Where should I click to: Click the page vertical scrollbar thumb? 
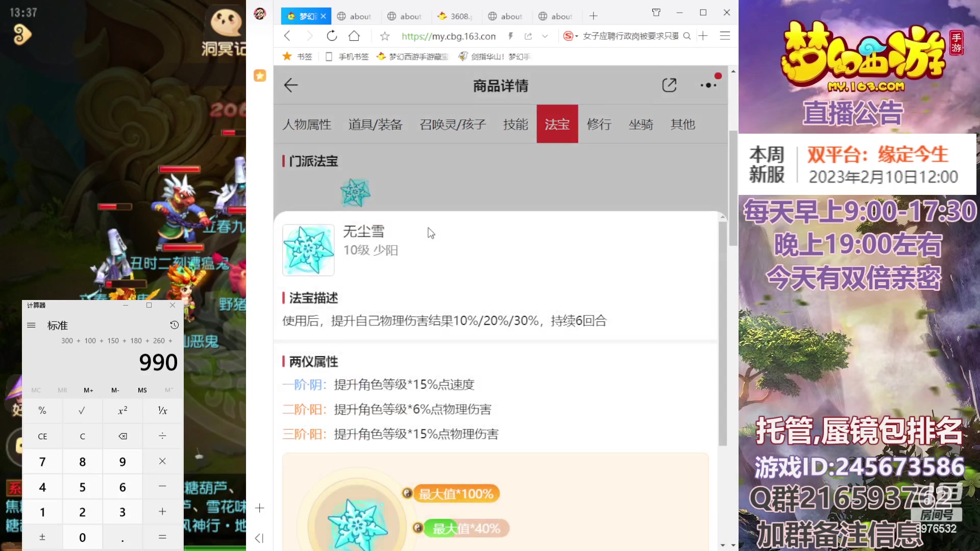coord(733,188)
